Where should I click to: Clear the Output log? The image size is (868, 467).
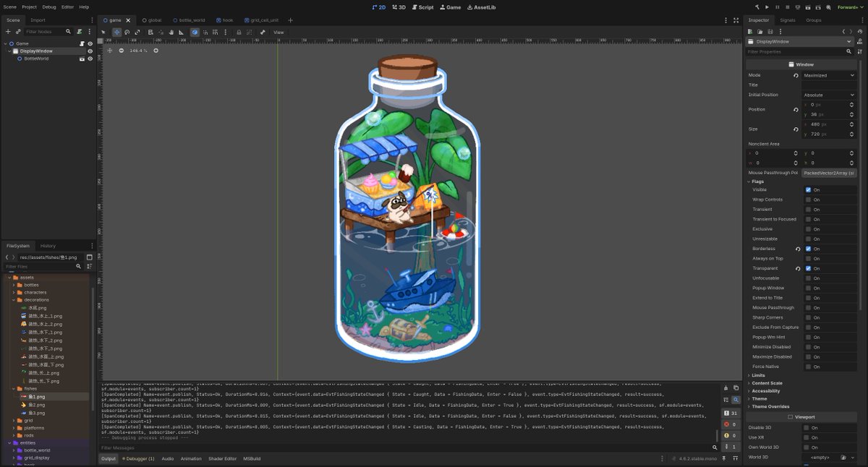tap(726, 388)
